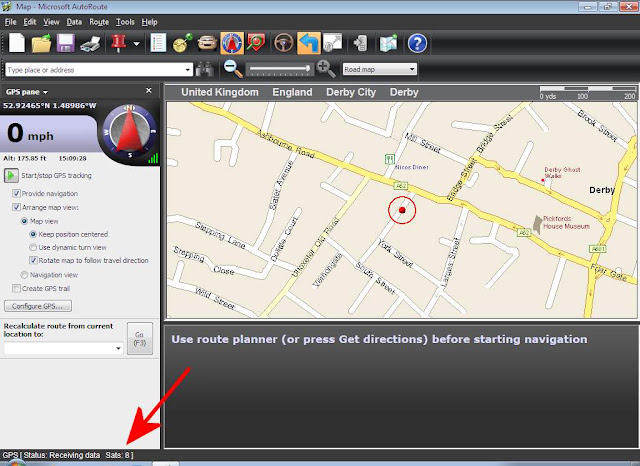Uncheck Rotate map to follow travel direction
Viewport: 640px width, 466px height.
(x=33, y=260)
